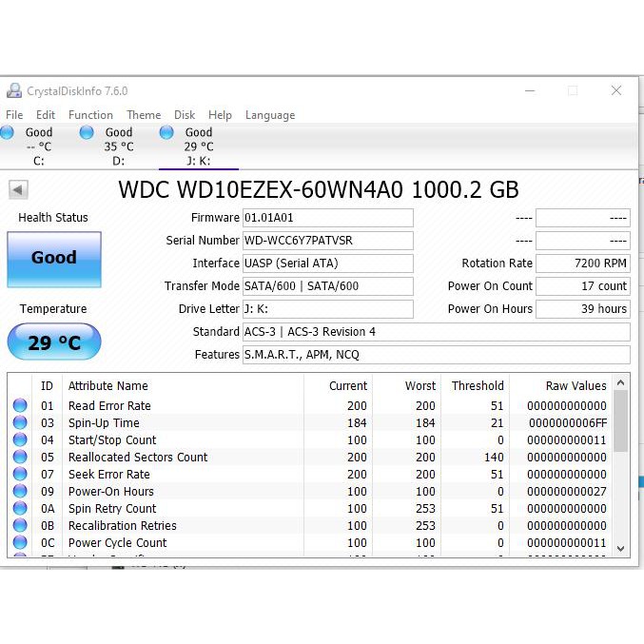Click the ID column header
644x644 pixels.
point(47,385)
